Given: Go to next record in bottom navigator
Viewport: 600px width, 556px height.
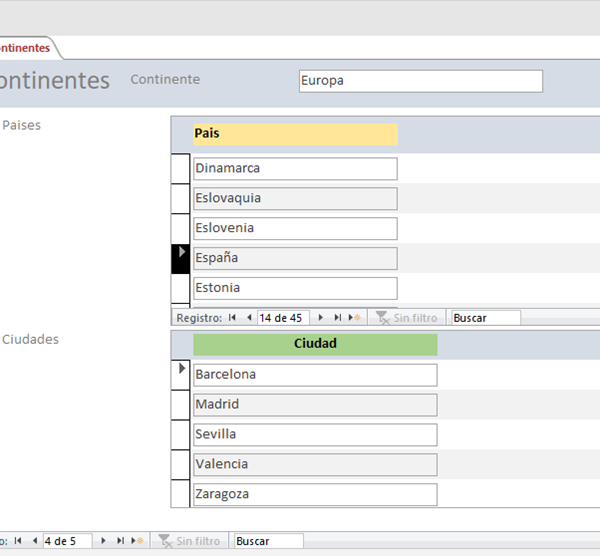Looking at the screenshot, I should pyautogui.click(x=103, y=541).
